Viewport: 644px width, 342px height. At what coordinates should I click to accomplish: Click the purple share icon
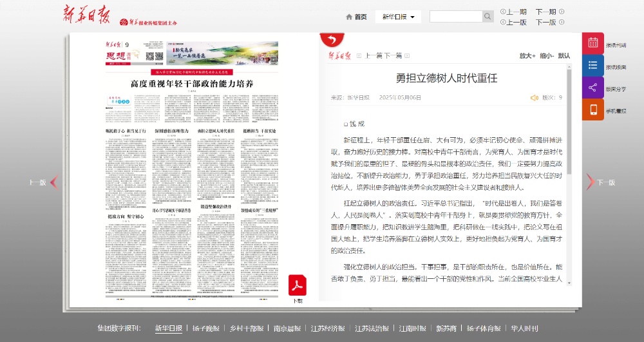592,88
